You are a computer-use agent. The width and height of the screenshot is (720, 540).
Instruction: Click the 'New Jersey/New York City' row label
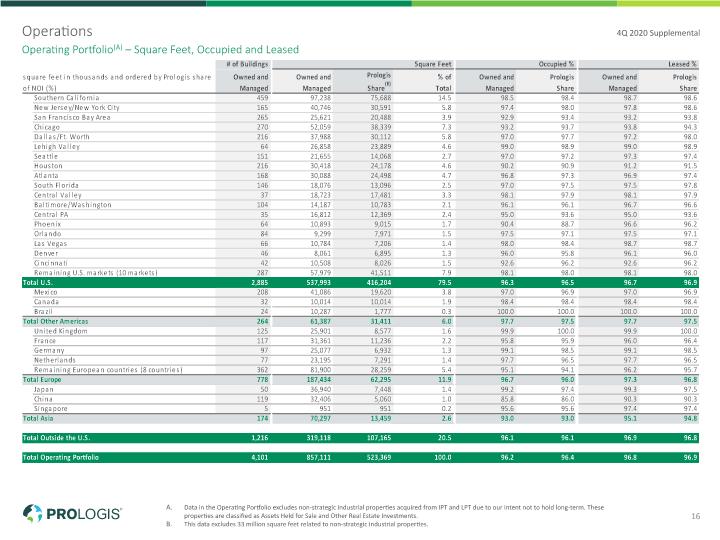click(x=77, y=107)
